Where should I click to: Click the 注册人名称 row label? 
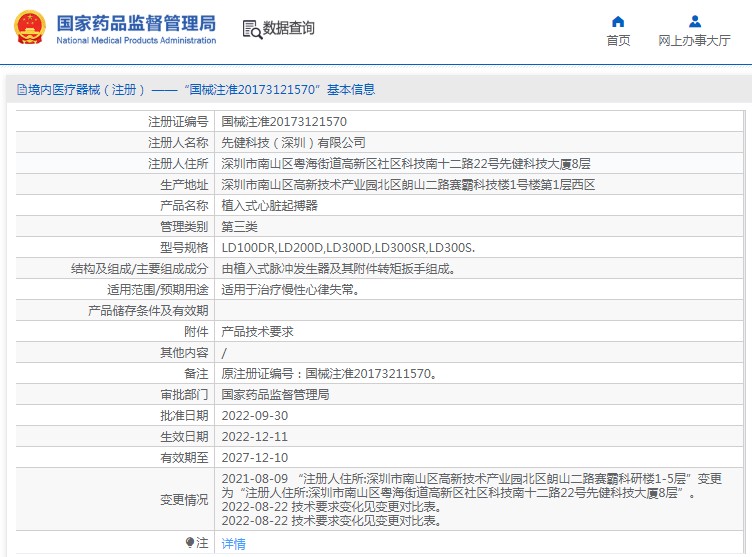click(x=178, y=143)
